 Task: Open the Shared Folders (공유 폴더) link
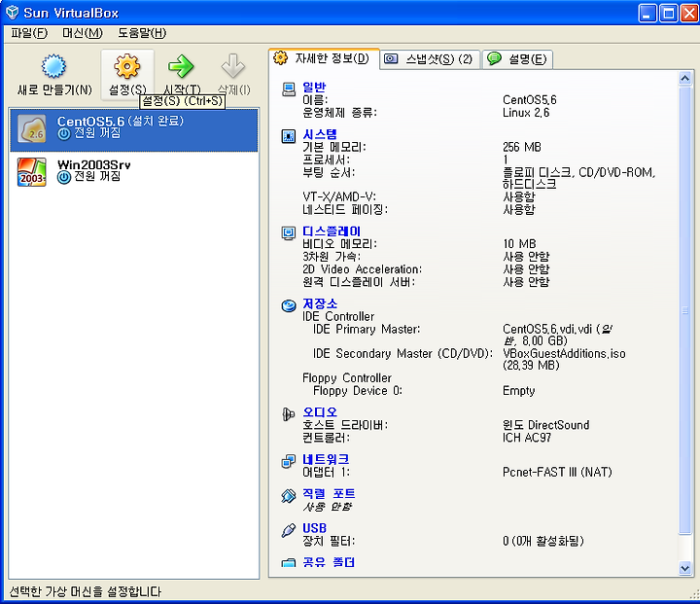point(329,562)
